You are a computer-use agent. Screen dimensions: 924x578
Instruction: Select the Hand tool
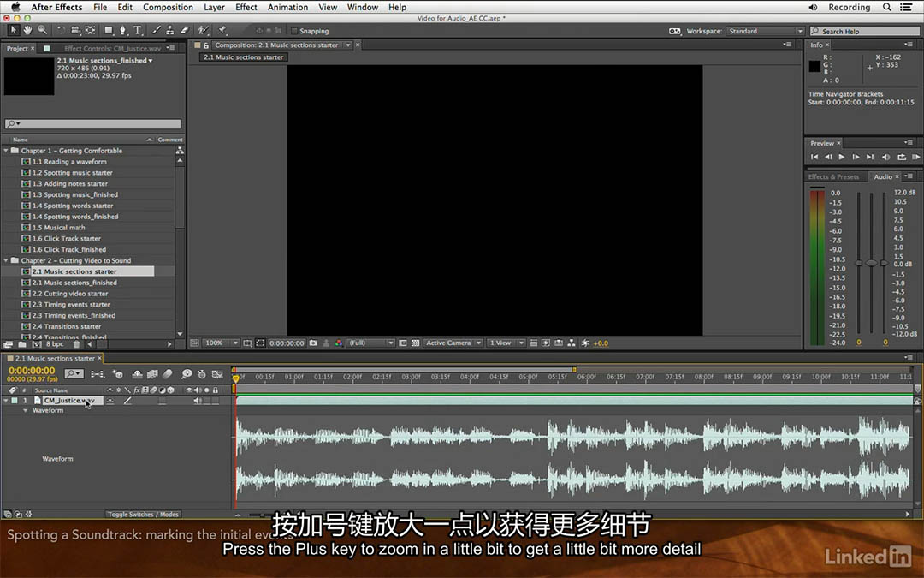point(27,30)
